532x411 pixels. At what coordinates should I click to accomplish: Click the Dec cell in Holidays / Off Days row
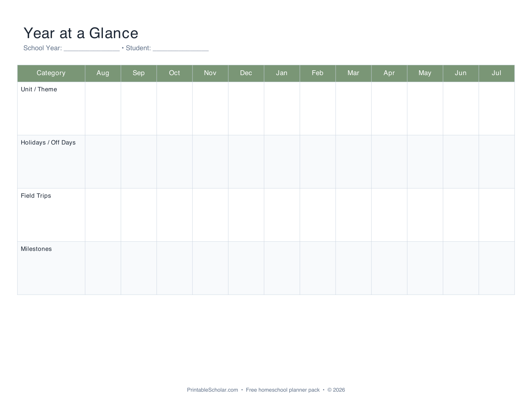(x=246, y=161)
